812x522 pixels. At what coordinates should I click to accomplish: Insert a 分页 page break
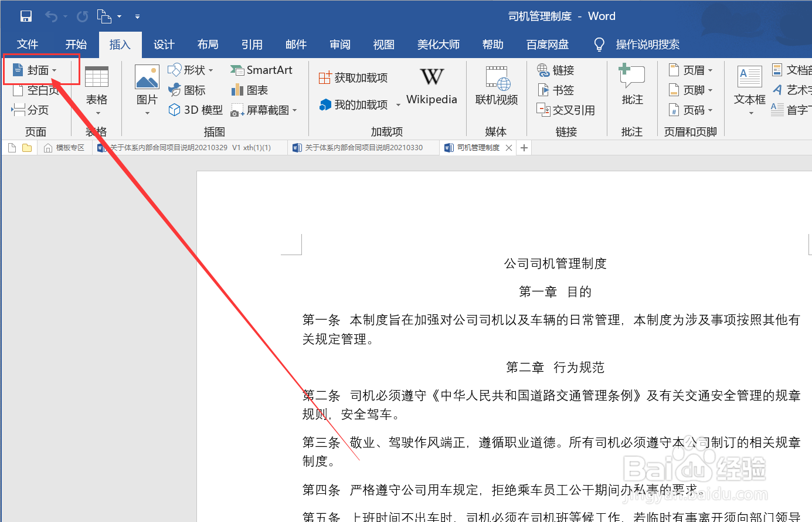(33, 110)
